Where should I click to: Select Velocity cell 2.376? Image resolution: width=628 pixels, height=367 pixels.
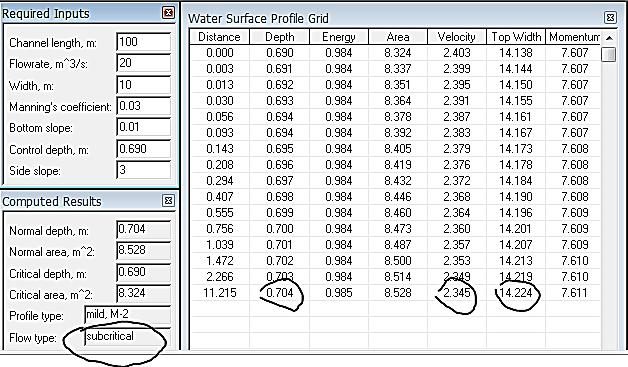[457, 165]
